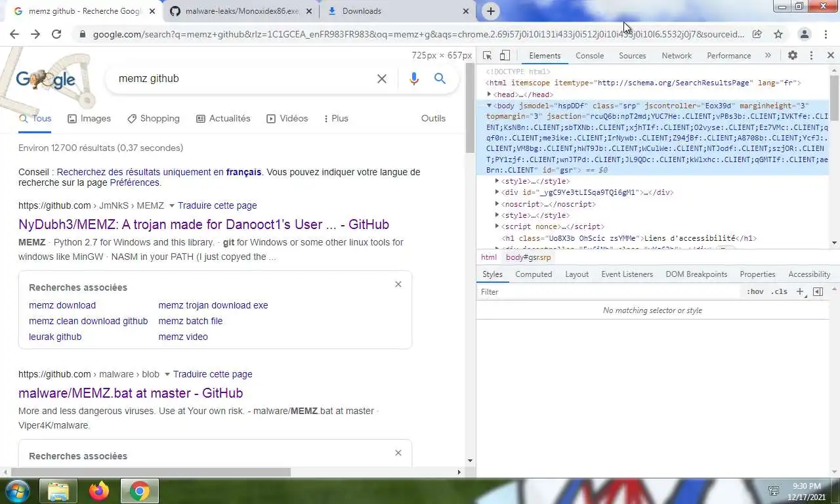Screen dimensions: 840x504
Task: Add a new style rule with the plus icon
Action: tap(799, 291)
